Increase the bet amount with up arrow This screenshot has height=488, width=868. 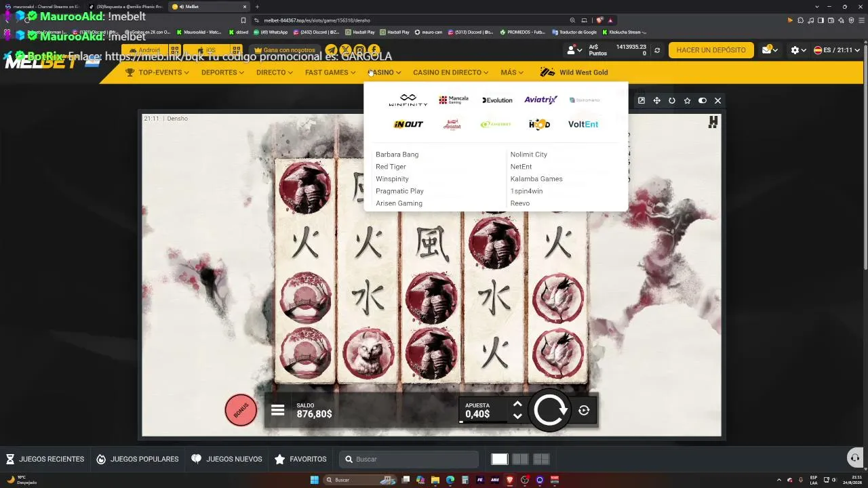click(x=517, y=404)
